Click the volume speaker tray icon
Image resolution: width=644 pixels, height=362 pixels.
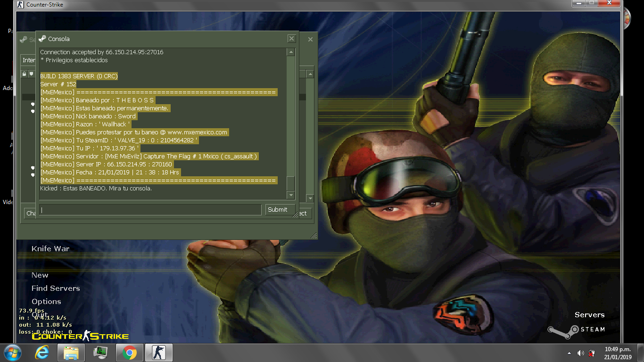pos(580,353)
